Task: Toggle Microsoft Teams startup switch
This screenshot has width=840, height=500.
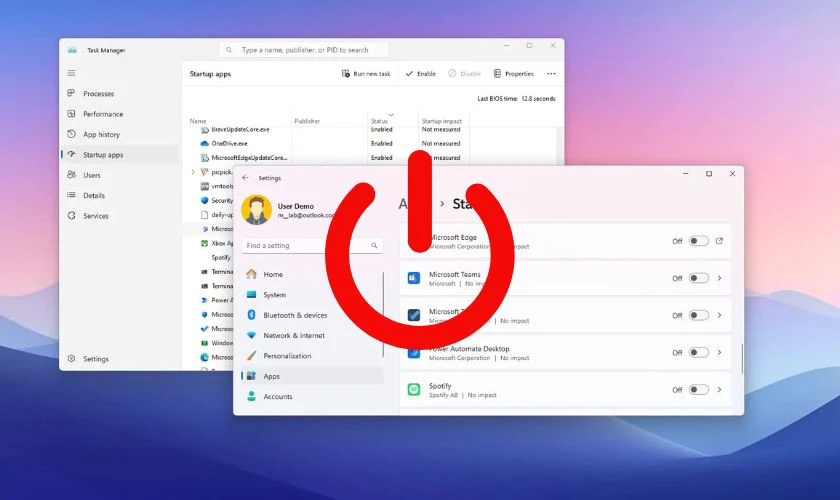Action: coord(699,278)
